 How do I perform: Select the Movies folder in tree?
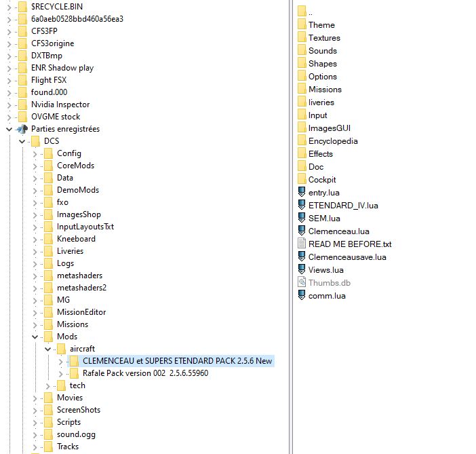(70, 398)
